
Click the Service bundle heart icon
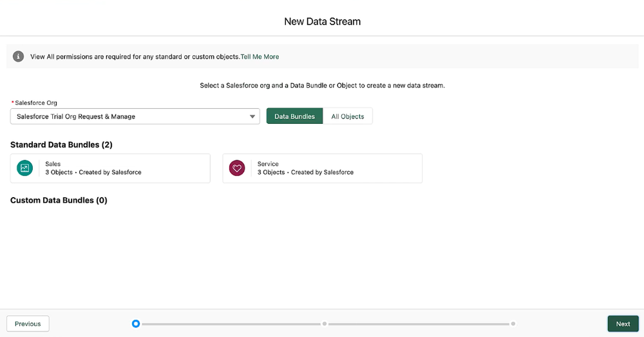point(237,168)
